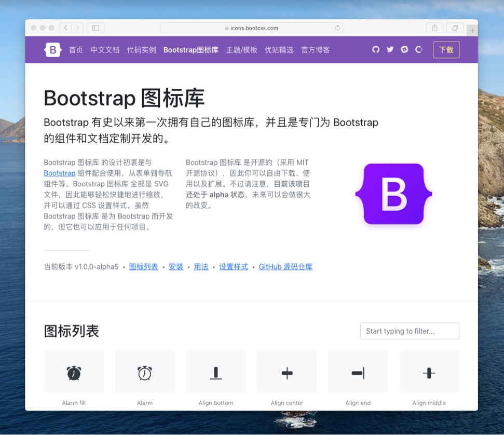The image size is (504, 435).
Task: Open the GitHub 源码仓库 link
Action: point(286,267)
